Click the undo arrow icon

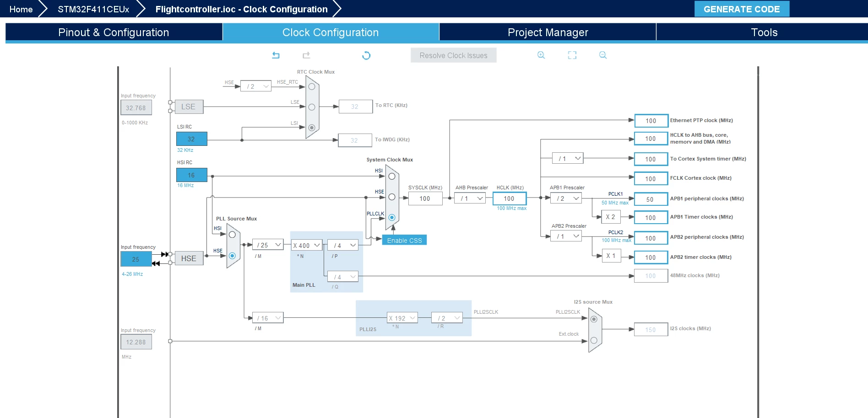click(276, 55)
